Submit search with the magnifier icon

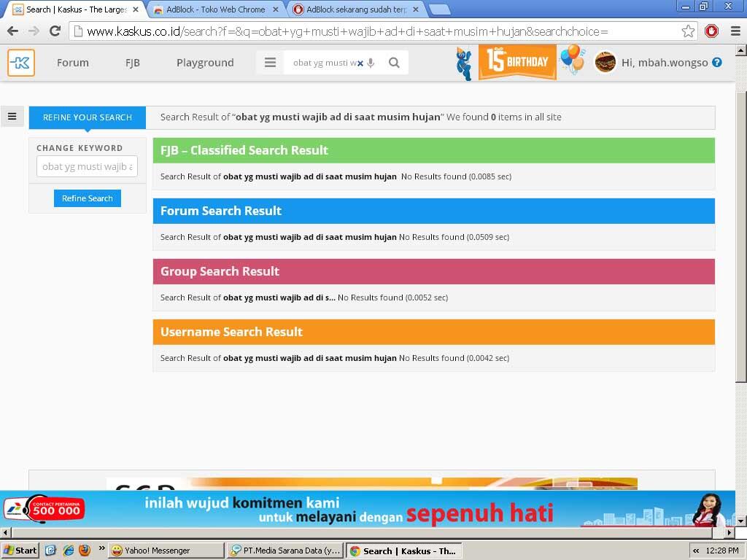coord(394,63)
